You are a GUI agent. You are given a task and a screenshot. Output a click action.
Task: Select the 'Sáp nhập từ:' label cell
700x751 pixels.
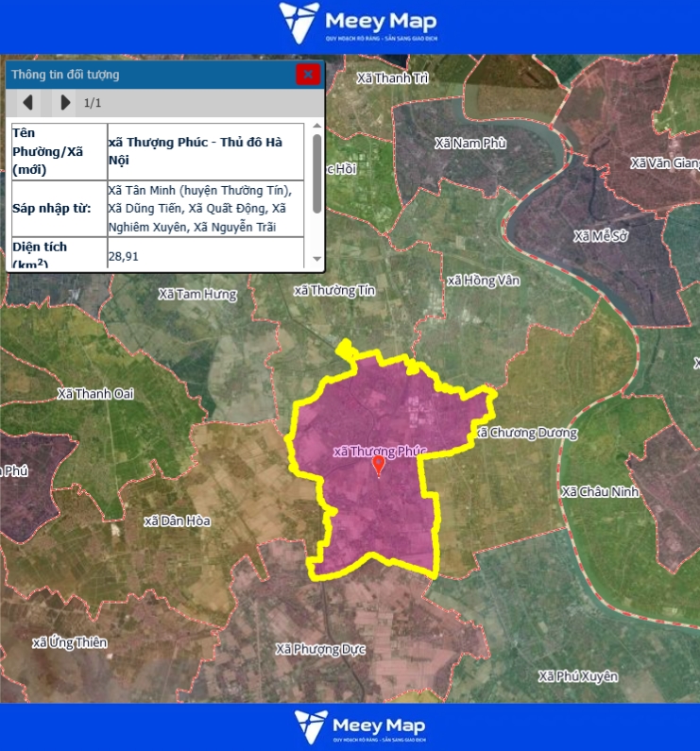point(60,209)
